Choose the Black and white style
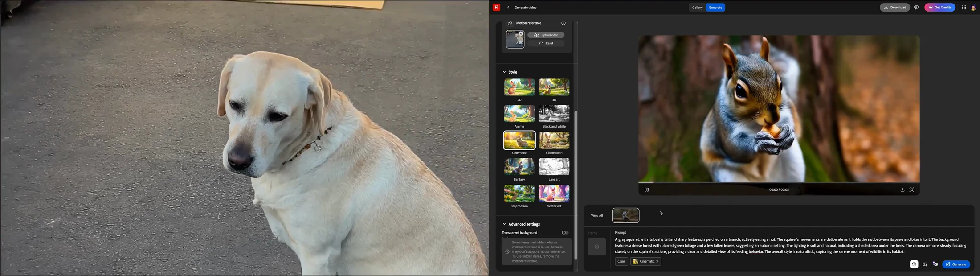The height and width of the screenshot is (276, 980). coord(554,114)
